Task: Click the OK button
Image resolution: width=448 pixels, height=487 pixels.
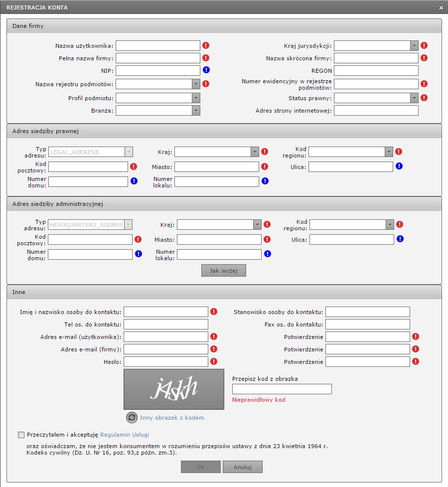Action: (200, 467)
